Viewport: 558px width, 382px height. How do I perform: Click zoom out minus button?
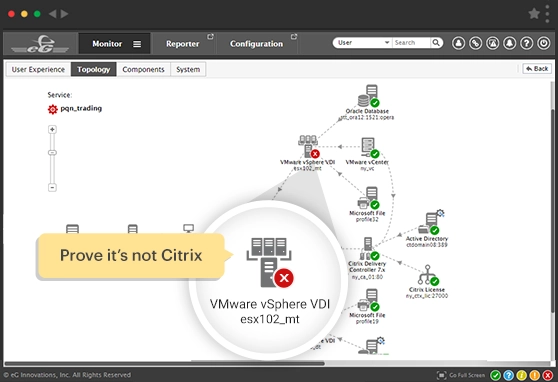52,187
